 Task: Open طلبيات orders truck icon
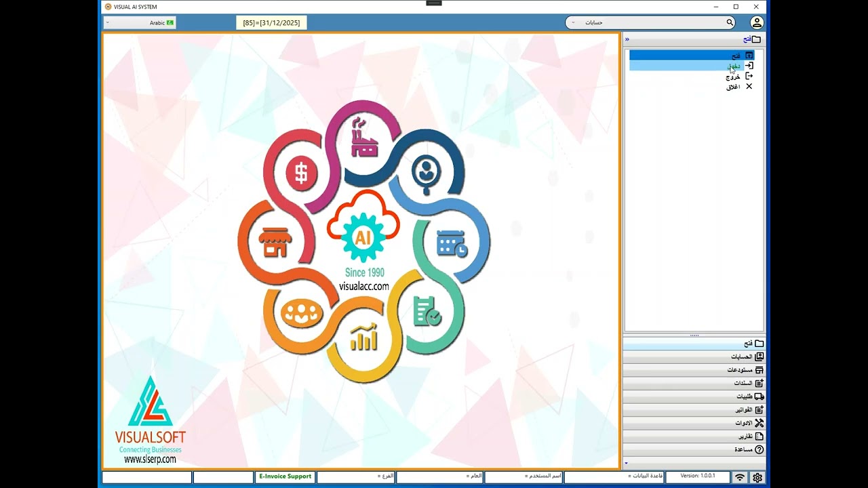tap(759, 396)
